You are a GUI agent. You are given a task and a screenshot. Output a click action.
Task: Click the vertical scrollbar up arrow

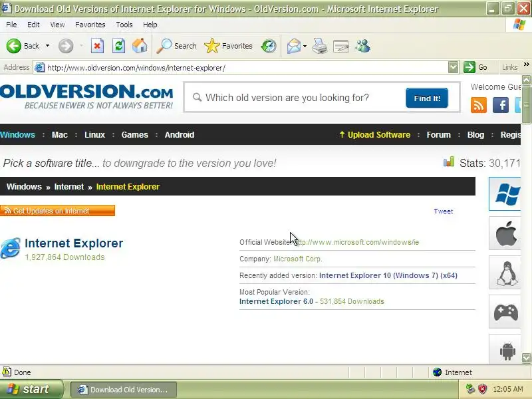526,80
